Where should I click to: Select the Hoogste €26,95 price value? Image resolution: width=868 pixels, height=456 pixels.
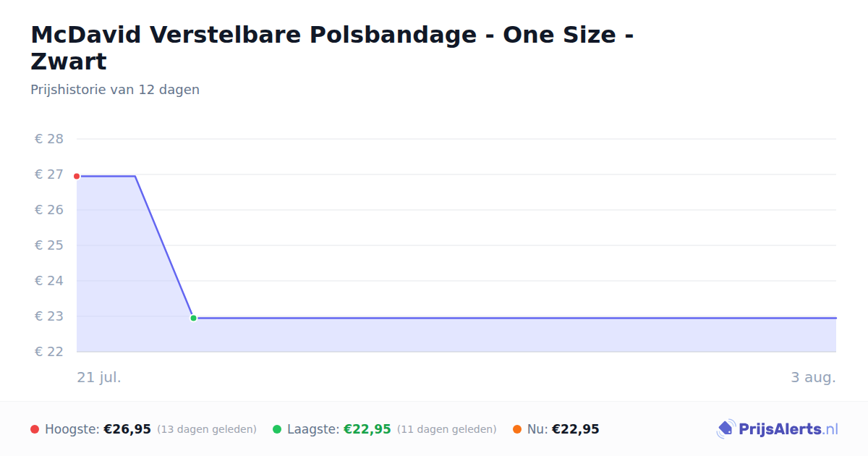(127, 429)
